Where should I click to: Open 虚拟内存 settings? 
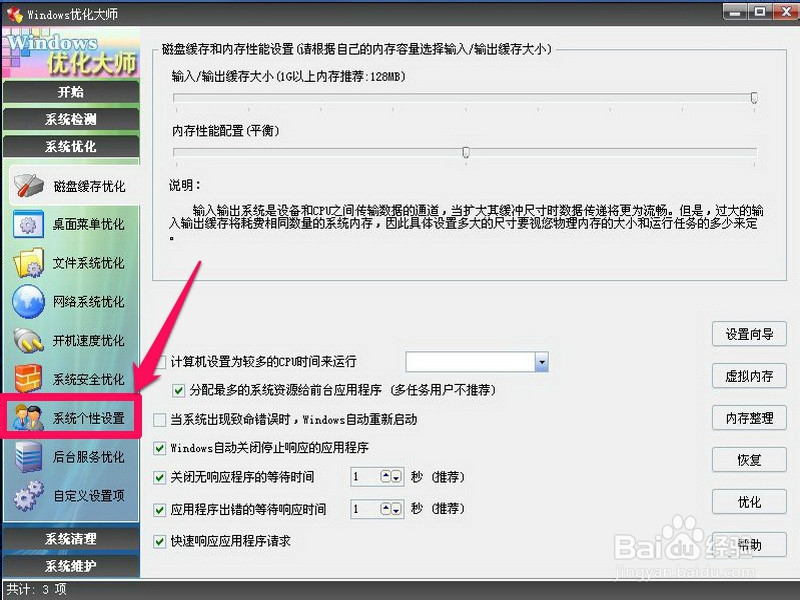point(748,376)
